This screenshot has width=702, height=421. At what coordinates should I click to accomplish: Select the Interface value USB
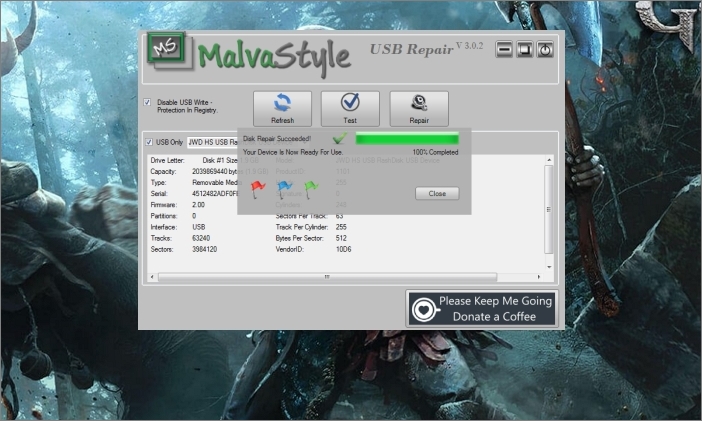tap(198, 227)
